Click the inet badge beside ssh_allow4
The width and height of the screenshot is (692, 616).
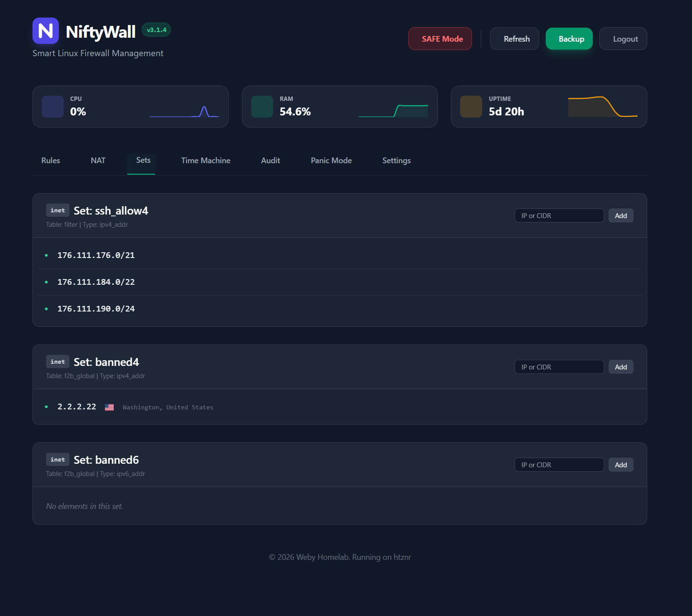click(x=58, y=210)
